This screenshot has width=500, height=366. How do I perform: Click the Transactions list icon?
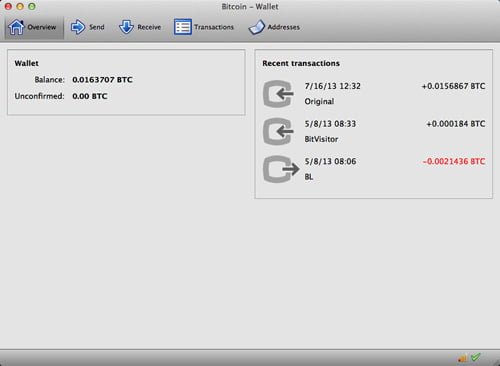(182, 27)
